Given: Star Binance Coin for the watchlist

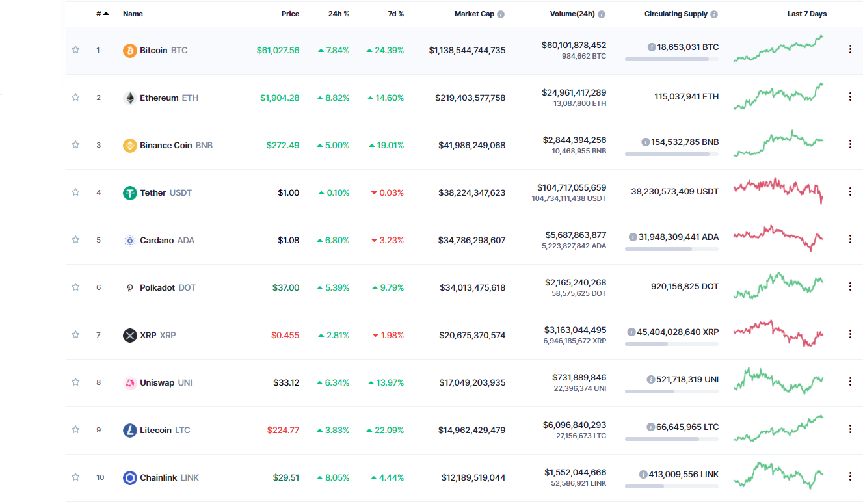Looking at the screenshot, I should [75, 145].
